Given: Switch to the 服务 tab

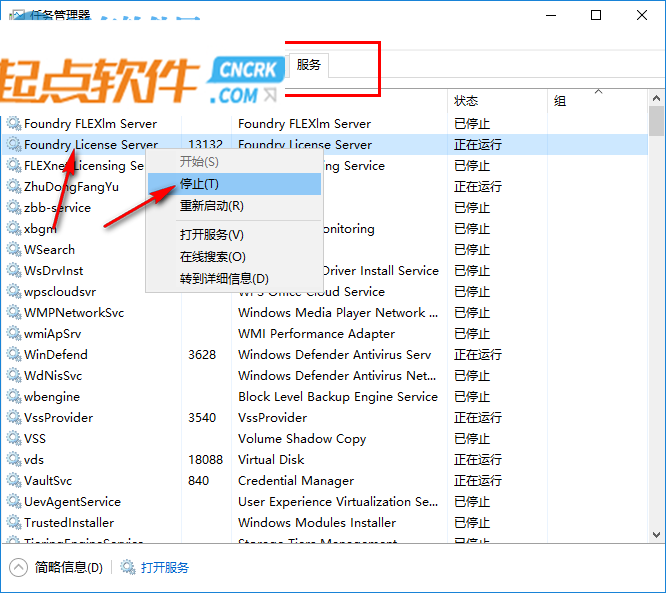Looking at the screenshot, I should (309, 65).
